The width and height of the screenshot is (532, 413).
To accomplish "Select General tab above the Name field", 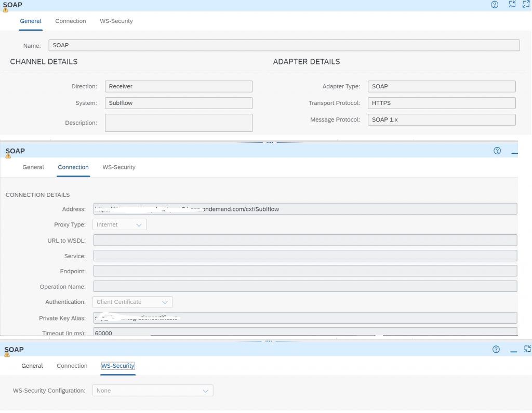I will (31, 21).
